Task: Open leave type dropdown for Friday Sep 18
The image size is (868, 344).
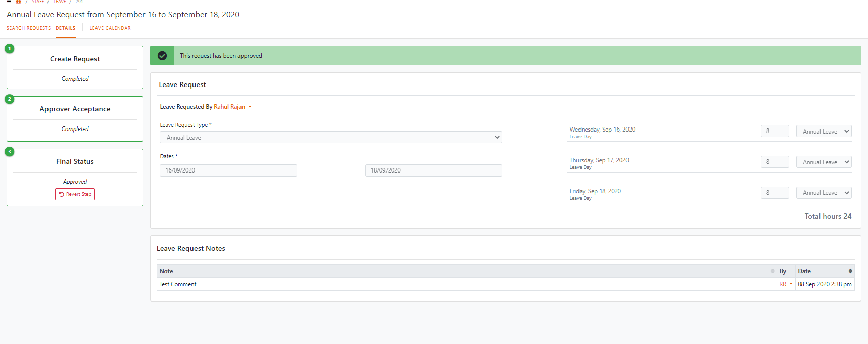Action: coord(824,193)
